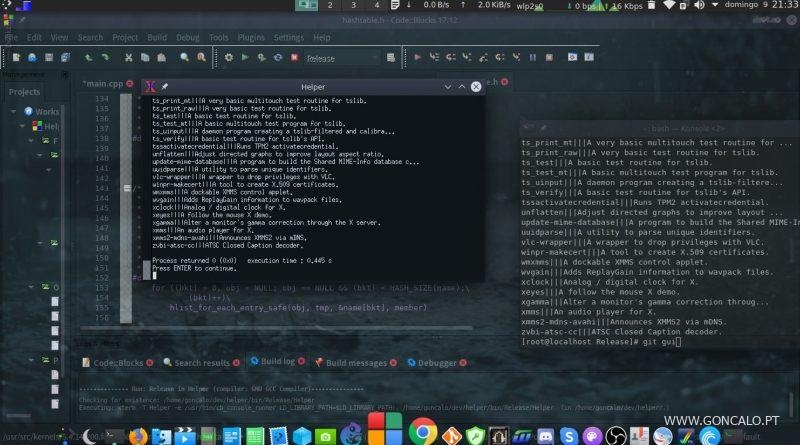Open Firefox from the dock
The image size is (800, 445).
click(x=138, y=437)
